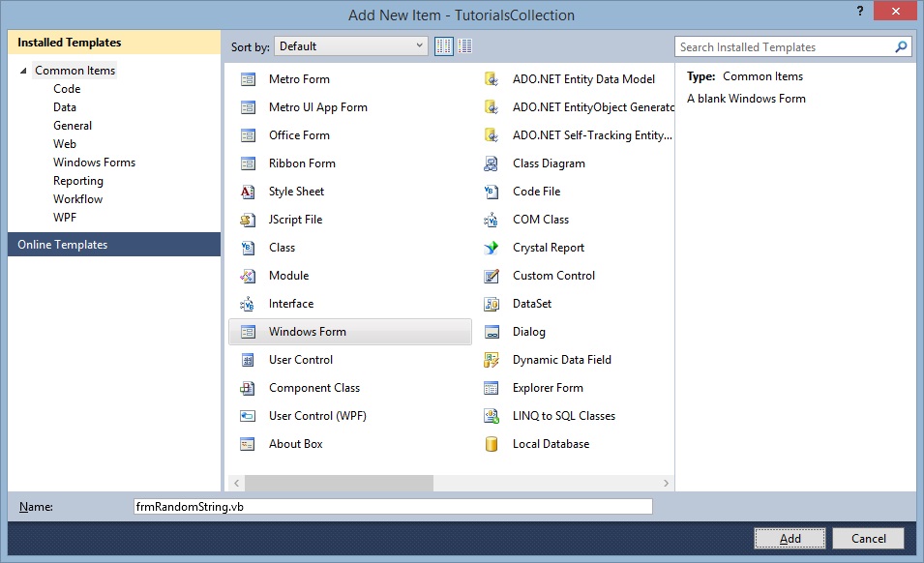Pick the JScript File icon
Image resolution: width=924 pixels, height=563 pixels.
coord(248,220)
